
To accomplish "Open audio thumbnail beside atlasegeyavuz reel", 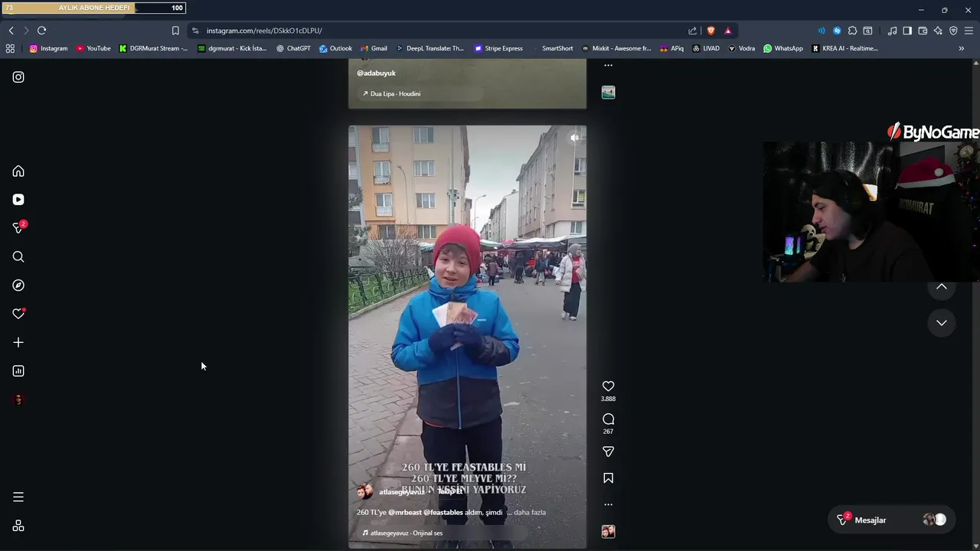I will point(608,531).
